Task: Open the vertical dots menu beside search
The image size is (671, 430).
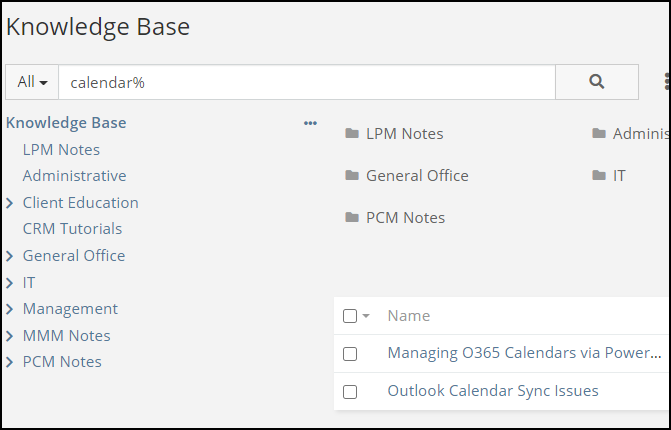Action: pyautogui.click(x=666, y=82)
